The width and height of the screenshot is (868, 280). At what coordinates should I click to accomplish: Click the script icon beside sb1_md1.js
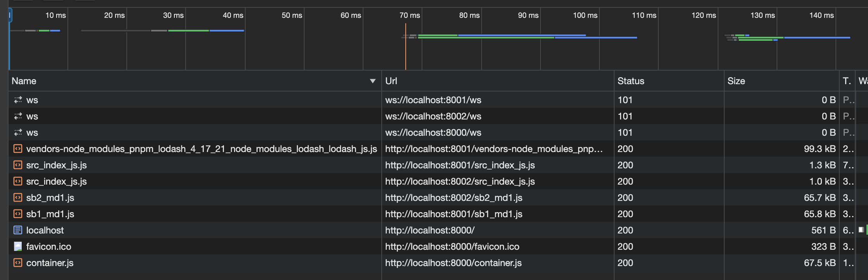coord(18,214)
